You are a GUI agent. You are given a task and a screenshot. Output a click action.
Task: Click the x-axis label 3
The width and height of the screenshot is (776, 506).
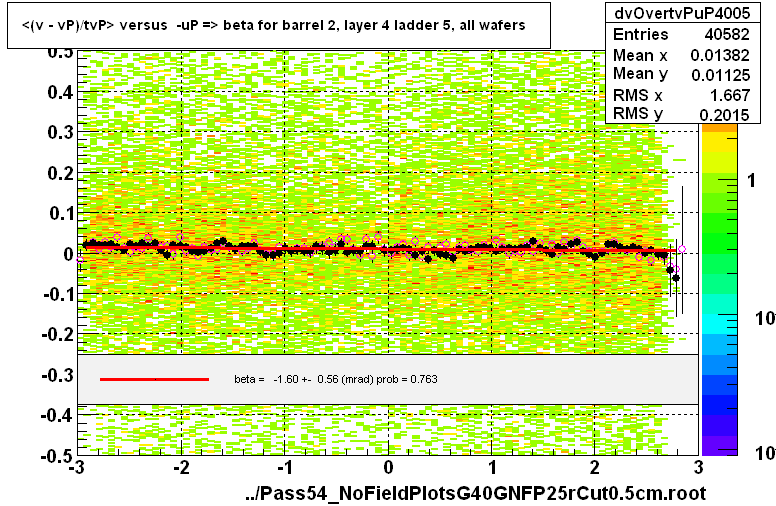click(x=699, y=467)
